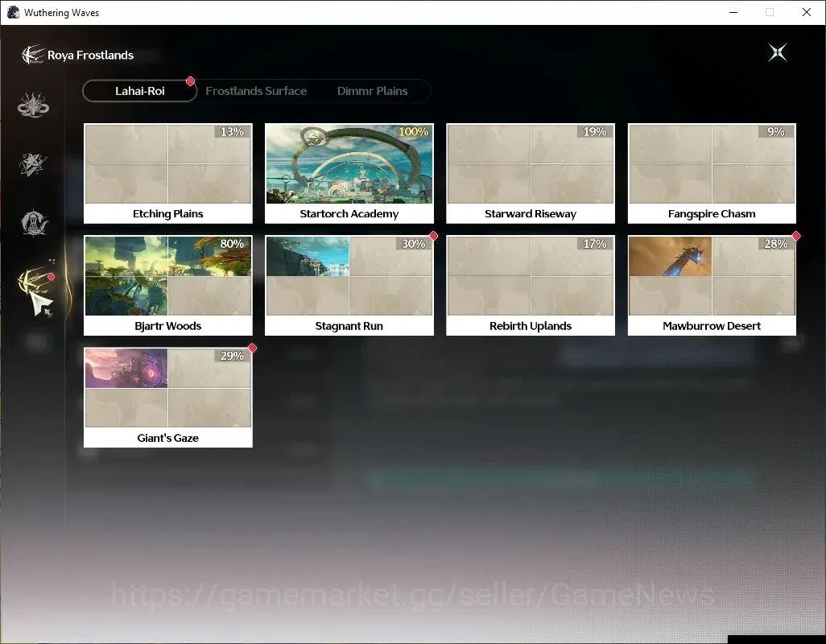Click the red notification dot on Stagnant Run
The image size is (826, 644).
pos(434,236)
